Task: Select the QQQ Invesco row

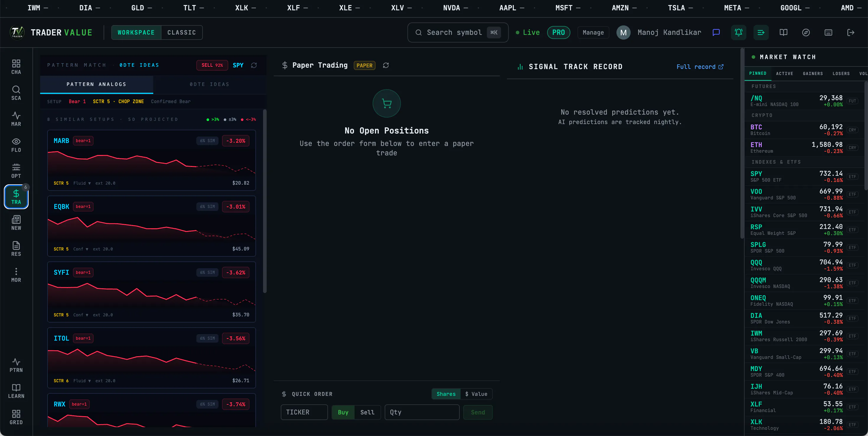Action: point(804,265)
